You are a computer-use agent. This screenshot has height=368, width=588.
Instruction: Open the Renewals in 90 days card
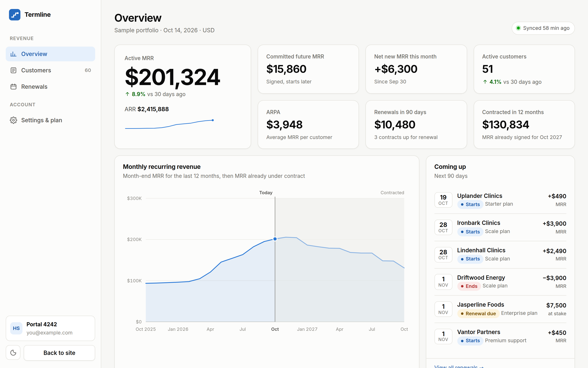[416, 125]
